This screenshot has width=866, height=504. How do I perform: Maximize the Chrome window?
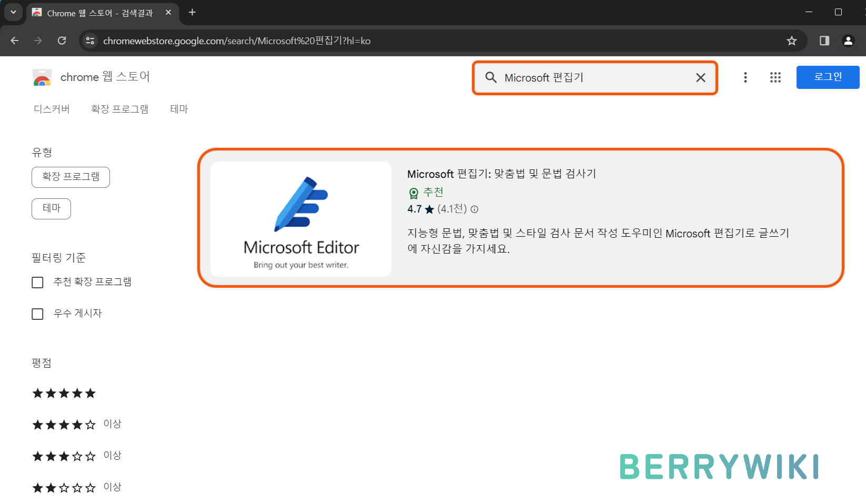838,12
